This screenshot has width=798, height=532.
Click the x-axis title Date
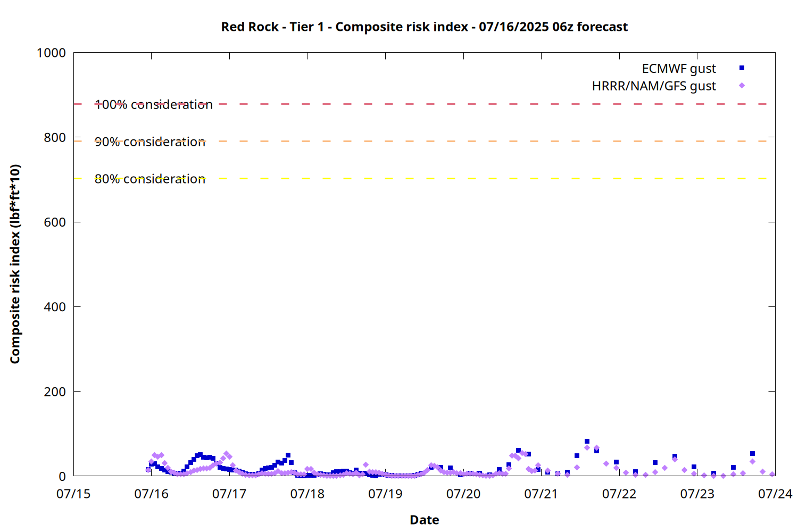[425, 520]
